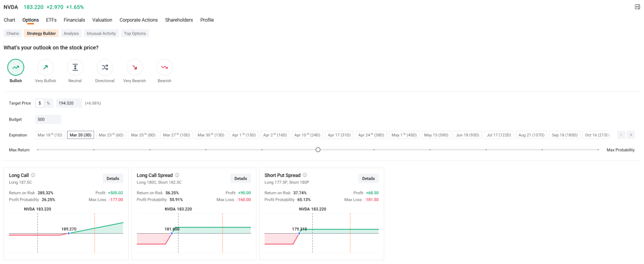Viewport: 644px width, 264px height.
Task: Select the Mar 18 (1D) expiration
Action: coord(50,135)
